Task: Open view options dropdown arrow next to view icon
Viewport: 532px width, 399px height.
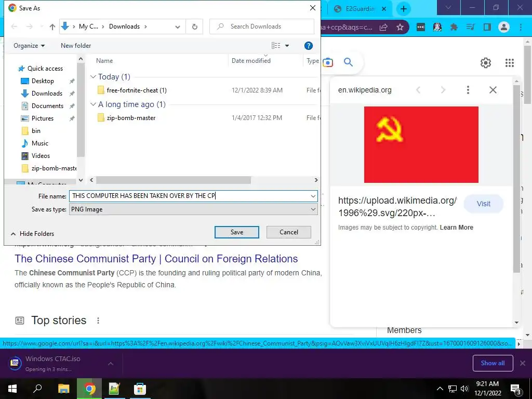Action: pyautogui.click(x=287, y=46)
